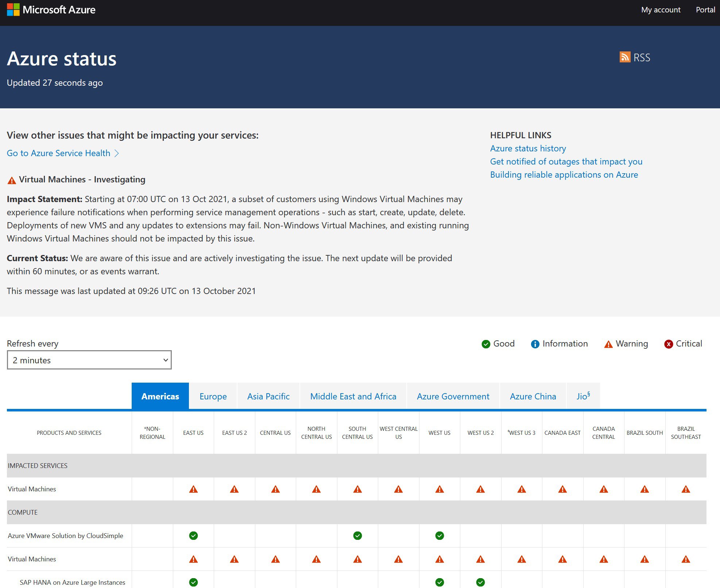This screenshot has height=588, width=720.
Task: Click Azure VMware Solution West US good icon
Action: [x=440, y=535]
